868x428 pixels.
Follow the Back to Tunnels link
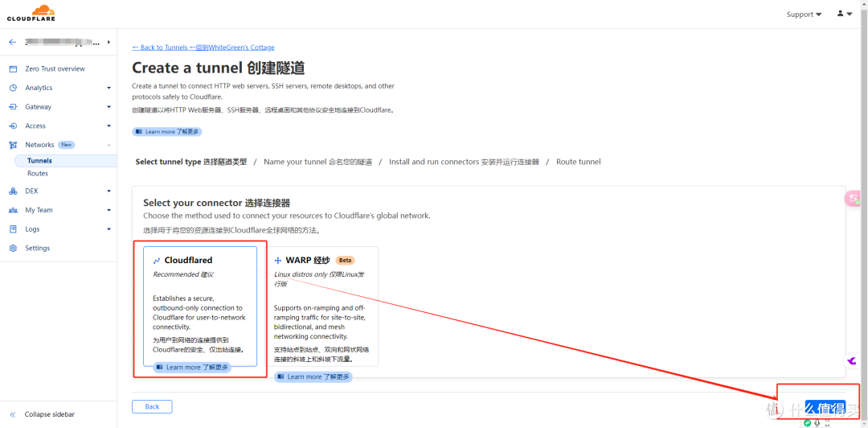[x=203, y=47]
